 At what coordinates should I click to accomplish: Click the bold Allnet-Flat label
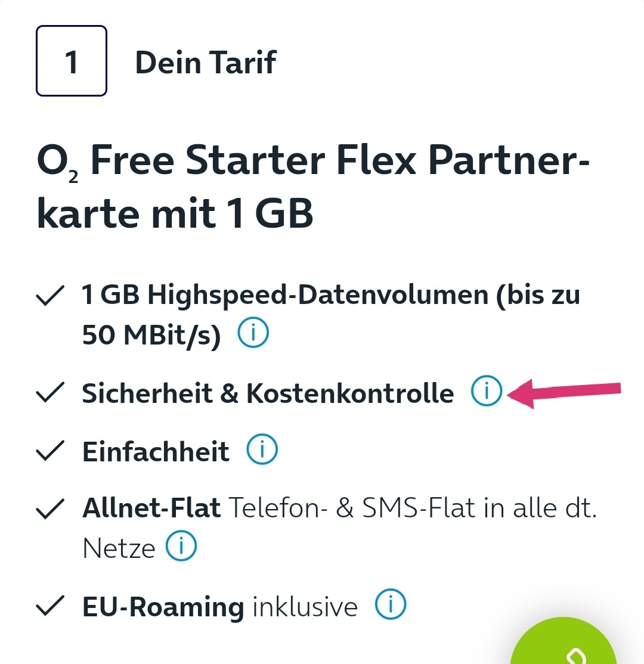151,508
